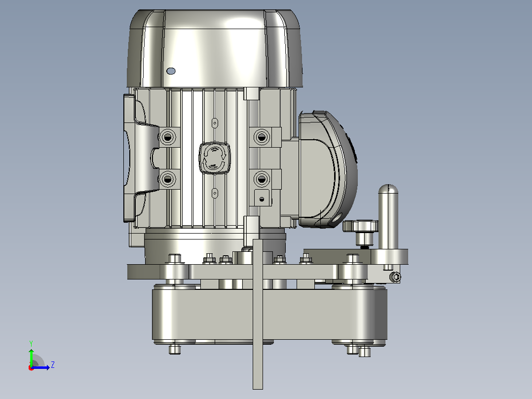
Task: Click the blue Z axis arrow of the triad
Action: pyautogui.click(x=41, y=367)
